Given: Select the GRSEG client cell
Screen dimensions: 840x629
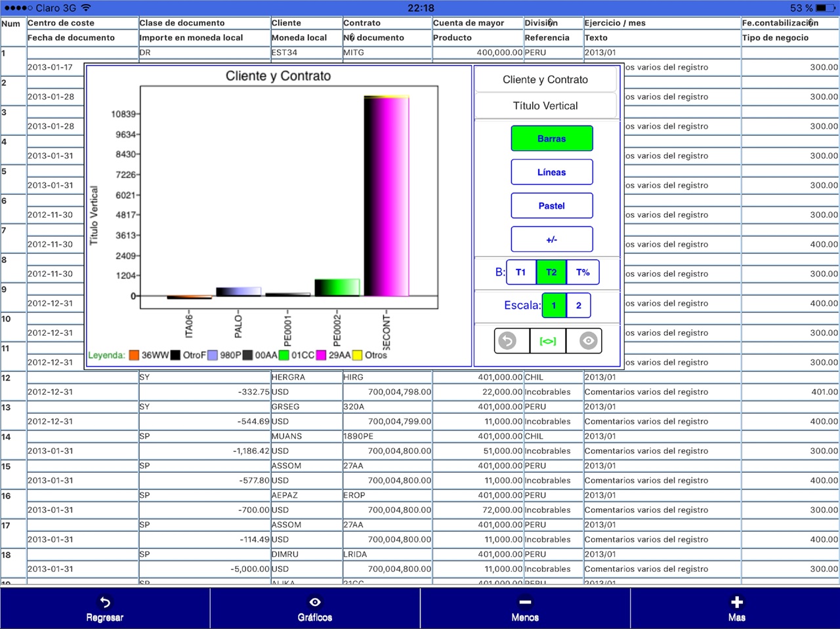Looking at the screenshot, I should 306,407.
